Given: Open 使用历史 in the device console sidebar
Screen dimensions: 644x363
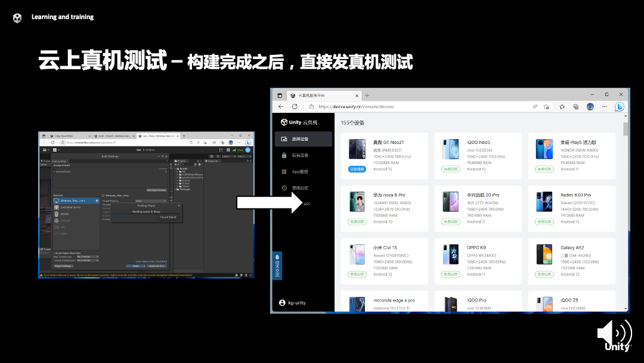Looking at the screenshot, I should (303, 188).
